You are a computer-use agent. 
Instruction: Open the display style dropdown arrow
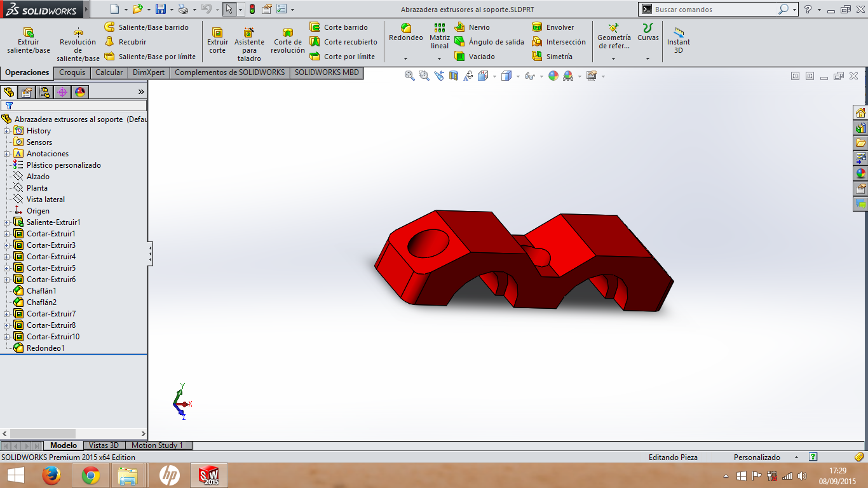[x=519, y=76]
